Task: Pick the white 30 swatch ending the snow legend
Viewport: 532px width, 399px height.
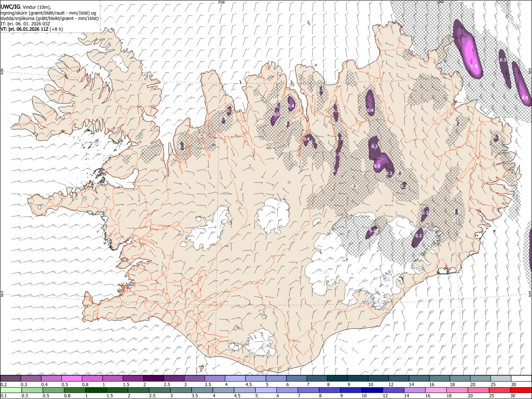Action: coord(521,379)
